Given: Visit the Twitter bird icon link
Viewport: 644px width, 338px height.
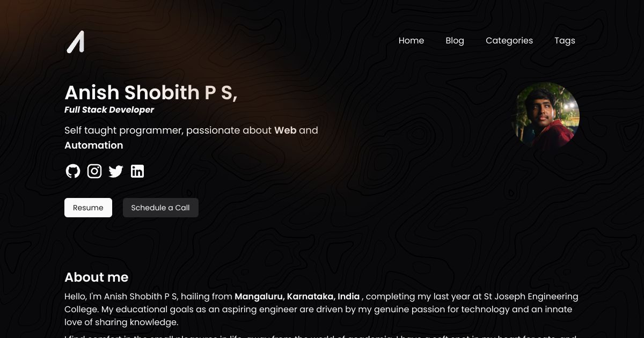Looking at the screenshot, I should (x=116, y=171).
